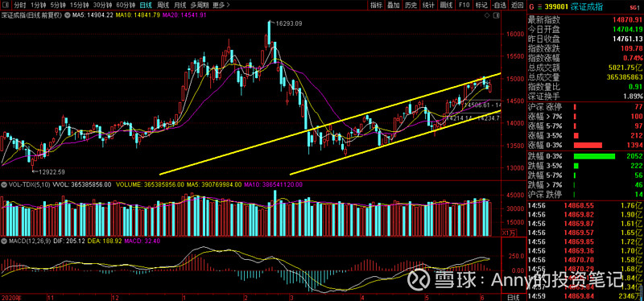Viewport: 644px width, 301px height.
Task: Click the 日线 label at the time axis corner
Action: [514, 296]
